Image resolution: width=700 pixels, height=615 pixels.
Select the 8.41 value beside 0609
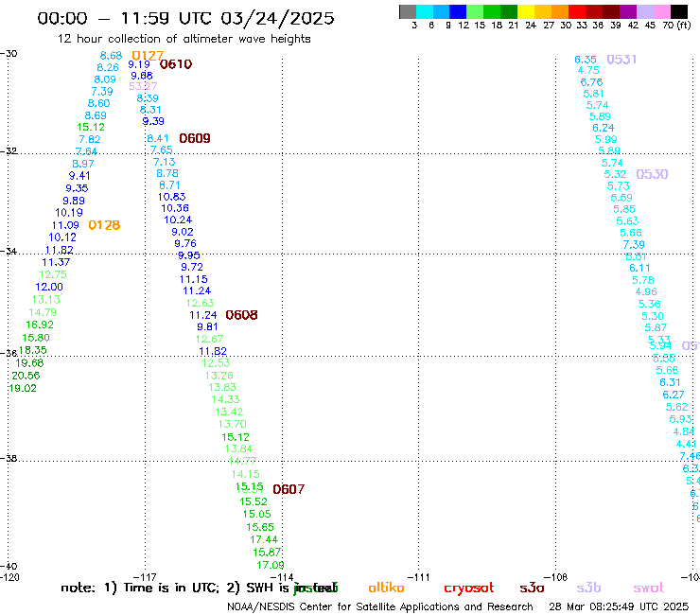click(158, 138)
